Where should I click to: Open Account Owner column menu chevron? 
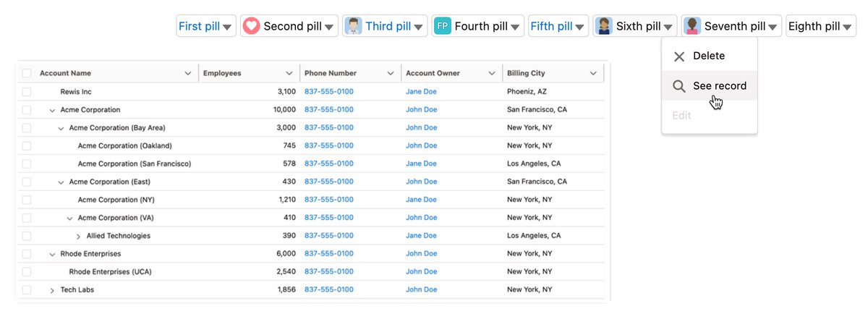[x=492, y=73]
